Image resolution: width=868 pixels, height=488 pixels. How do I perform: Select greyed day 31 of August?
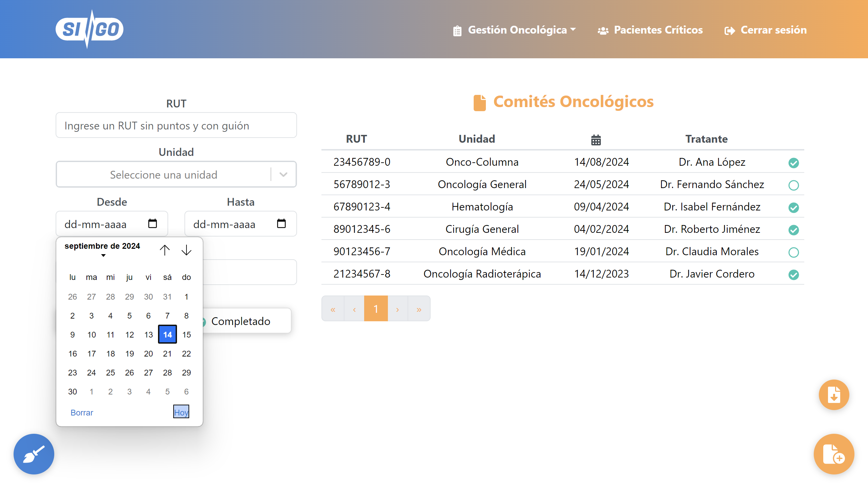point(167,297)
